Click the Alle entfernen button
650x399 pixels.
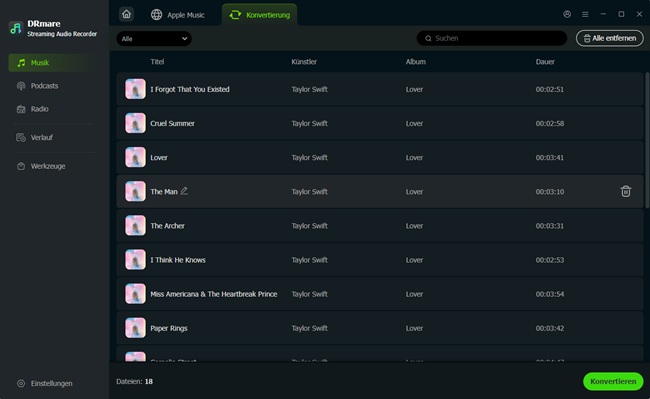609,38
